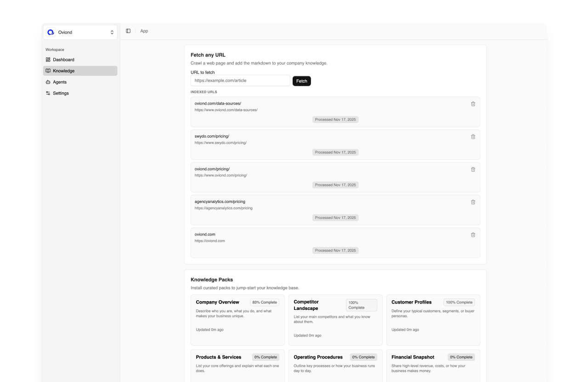Toggle the sidebar collapse icon
588x382 pixels.
[x=128, y=31]
